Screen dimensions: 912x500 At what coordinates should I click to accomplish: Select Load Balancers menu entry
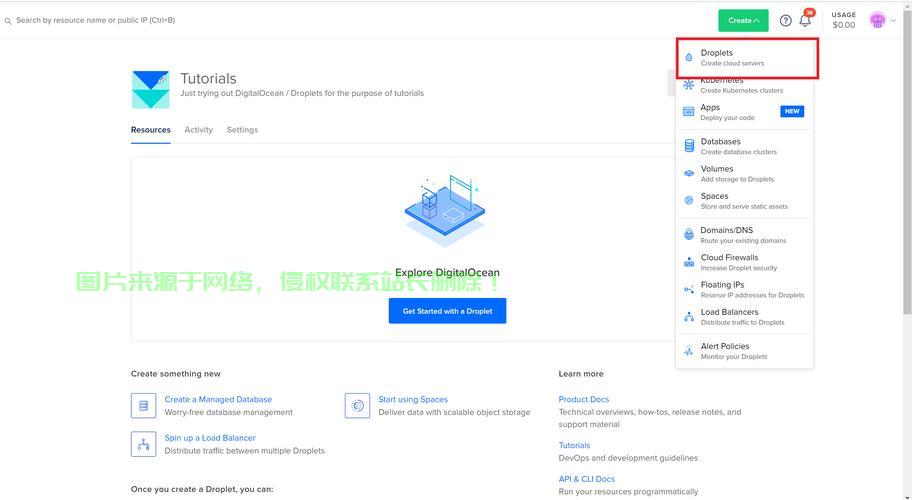click(744, 317)
